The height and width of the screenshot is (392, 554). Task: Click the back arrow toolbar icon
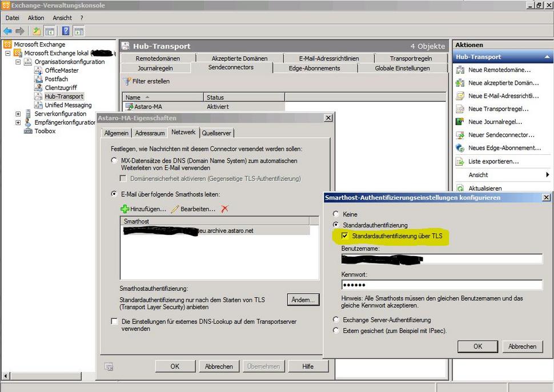pyautogui.click(x=7, y=31)
